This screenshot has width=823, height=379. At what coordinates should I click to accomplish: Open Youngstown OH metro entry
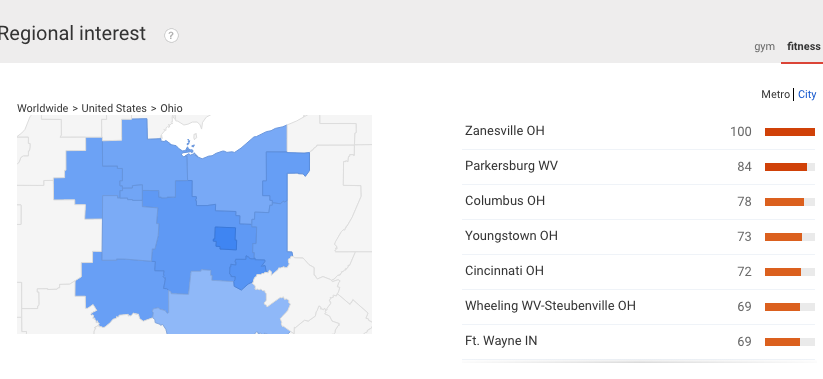click(638, 237)
